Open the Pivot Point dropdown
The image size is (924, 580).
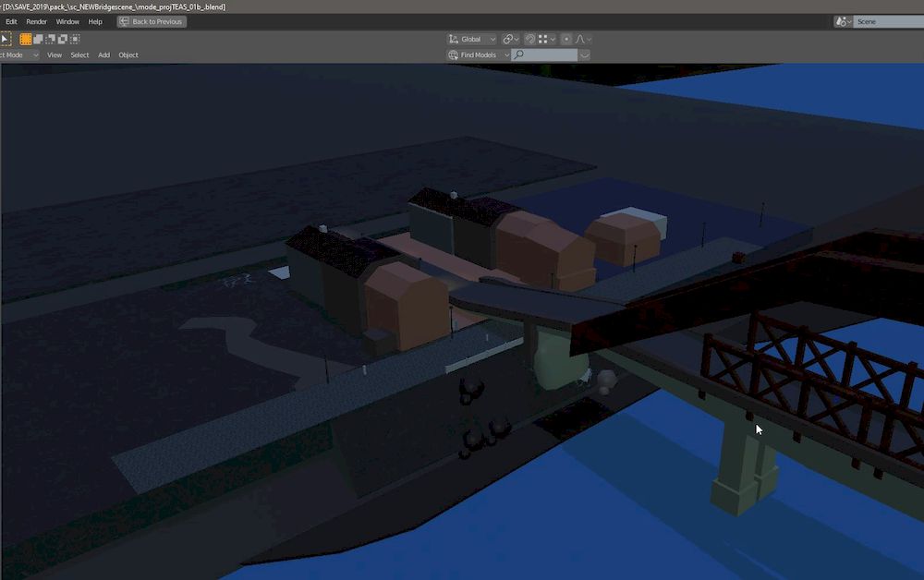(510, 39)
